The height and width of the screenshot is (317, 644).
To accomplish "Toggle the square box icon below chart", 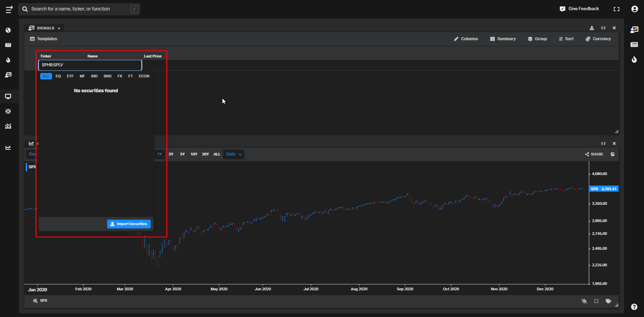I will [596, 301].
